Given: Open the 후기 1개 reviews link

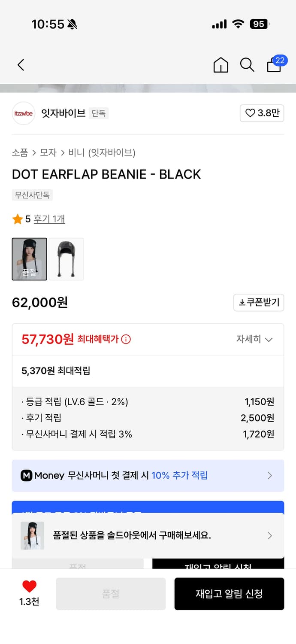Looking at the screenshot, I should click(x=49, y=219).
